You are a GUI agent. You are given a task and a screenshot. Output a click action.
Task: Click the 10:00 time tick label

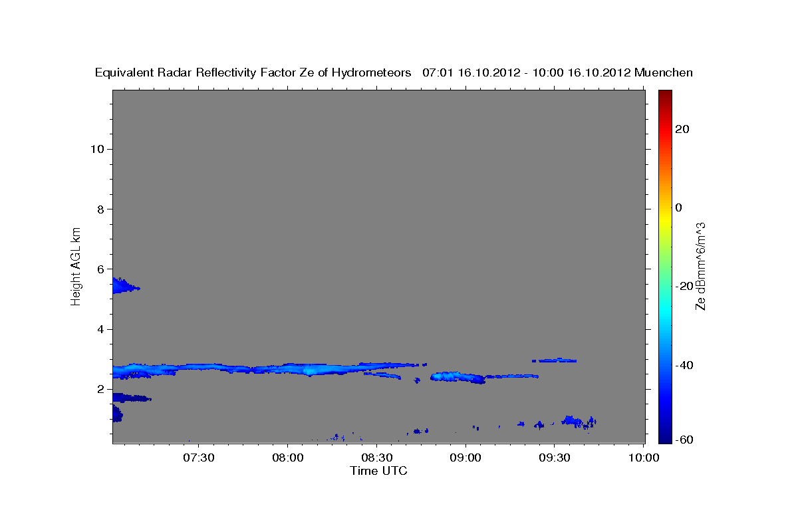tap(644, 458)
